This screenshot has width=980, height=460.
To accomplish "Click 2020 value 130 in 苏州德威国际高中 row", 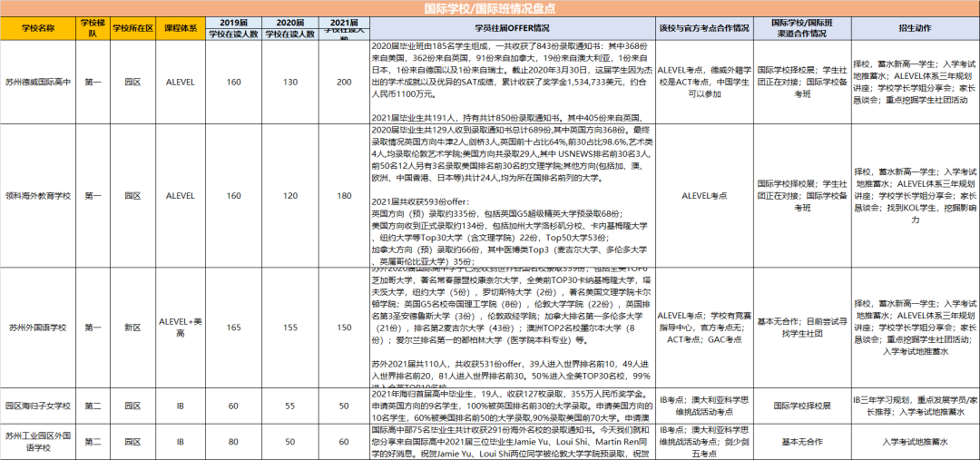I will 290,82.
